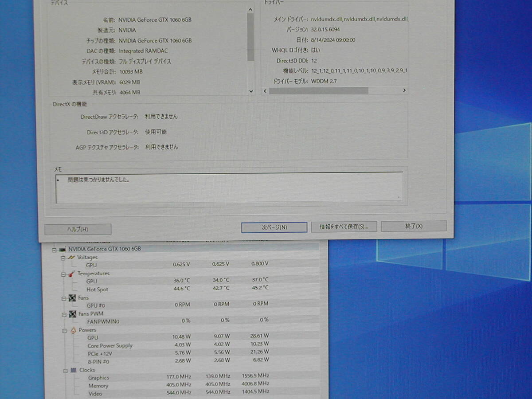Click the driver panel horizontal scrollbar thumb

coord(318,90)
